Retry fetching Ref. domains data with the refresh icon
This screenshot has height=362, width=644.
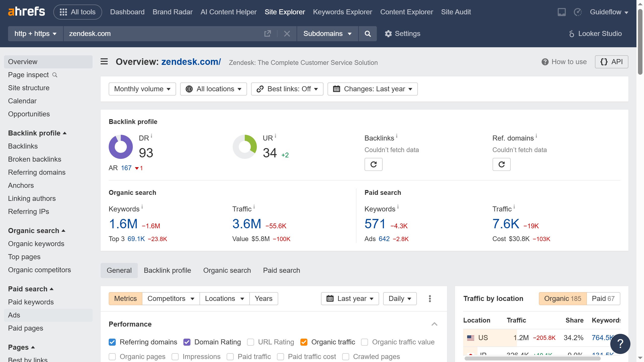pyautogui.click(x=501, y=164)
